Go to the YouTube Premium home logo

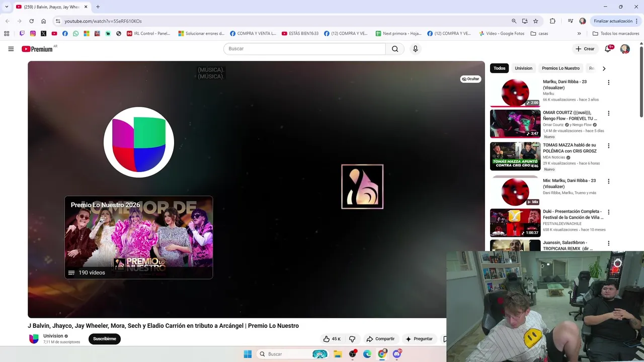click(37, 49)
